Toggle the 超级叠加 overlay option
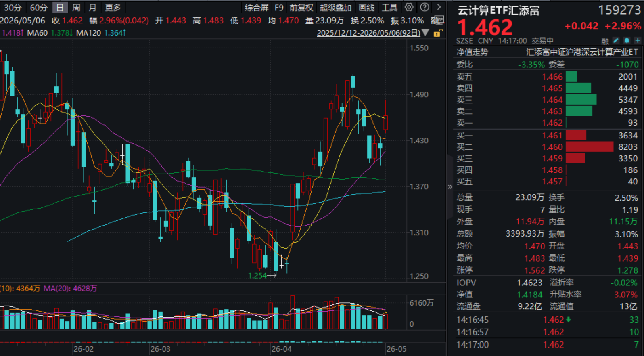The height and width of the screenshot is (356, 644). (335, 8)
